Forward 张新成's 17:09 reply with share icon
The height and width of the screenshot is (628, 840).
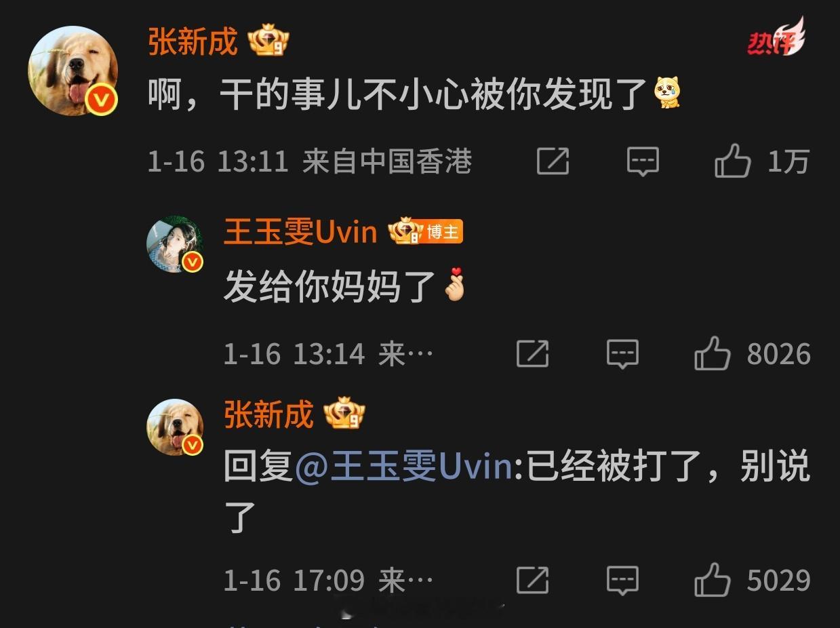(532, 580)
